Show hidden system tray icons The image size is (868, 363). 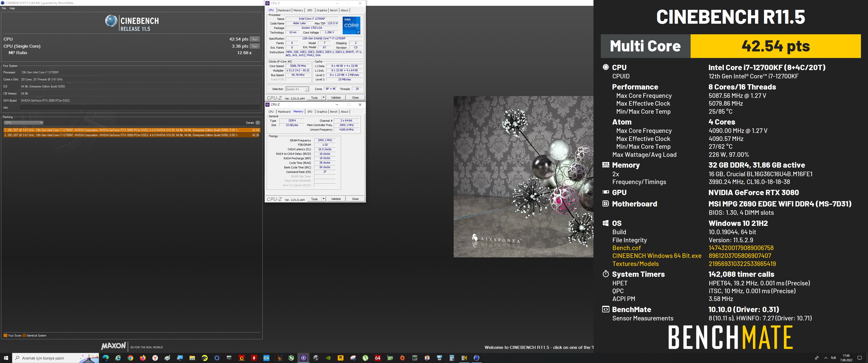point(826,358)
